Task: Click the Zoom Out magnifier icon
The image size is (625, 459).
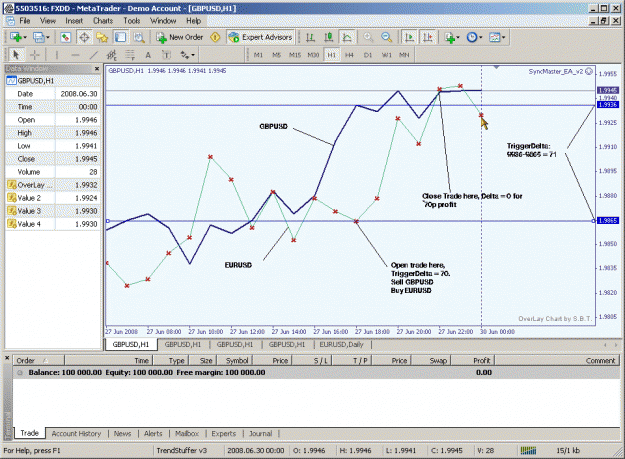Action: [x=386, y=37]
